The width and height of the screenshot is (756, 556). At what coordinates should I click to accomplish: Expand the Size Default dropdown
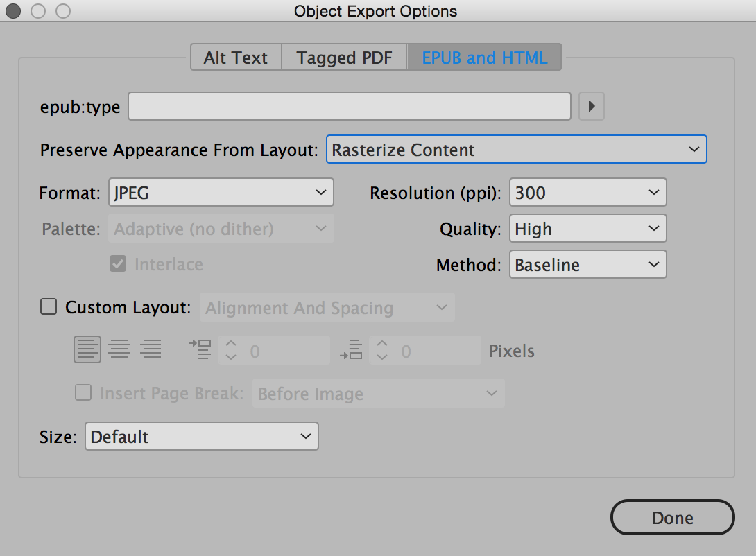[x=201, y=437]
